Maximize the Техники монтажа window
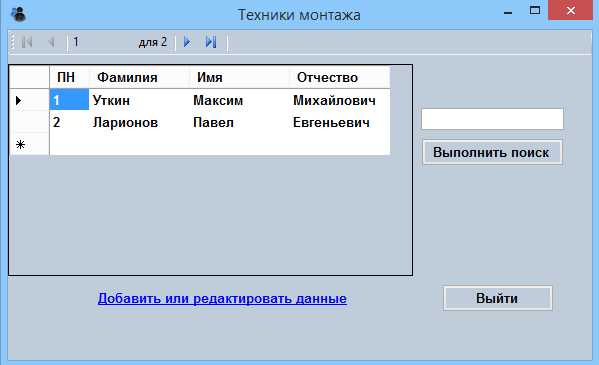599x365 pixels. click(x=535, y=10)
